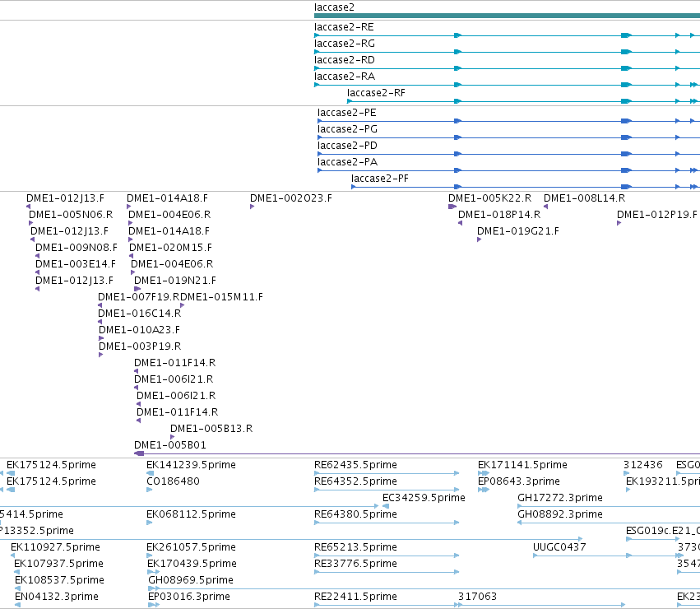Click the DME1-015M11.F feature label

point(221,298)
